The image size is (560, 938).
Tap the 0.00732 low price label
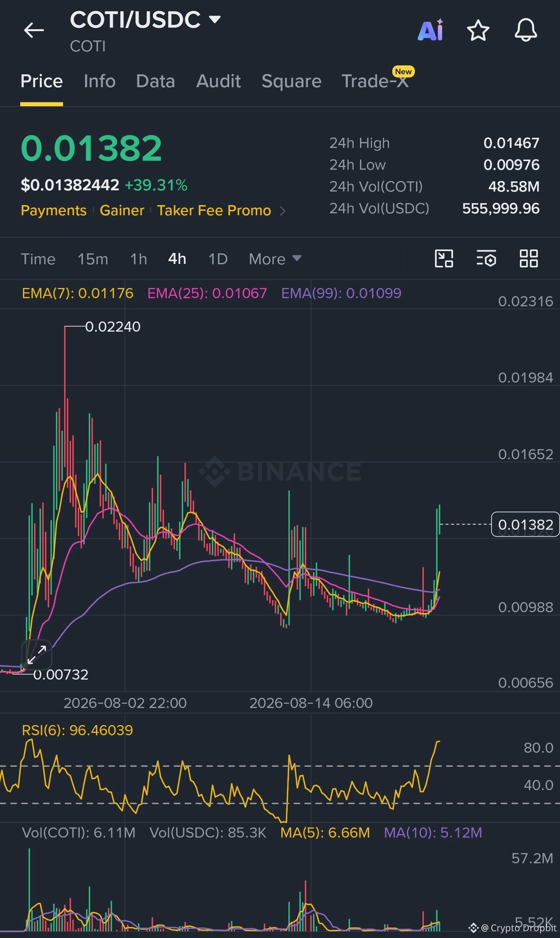[61, 675]
